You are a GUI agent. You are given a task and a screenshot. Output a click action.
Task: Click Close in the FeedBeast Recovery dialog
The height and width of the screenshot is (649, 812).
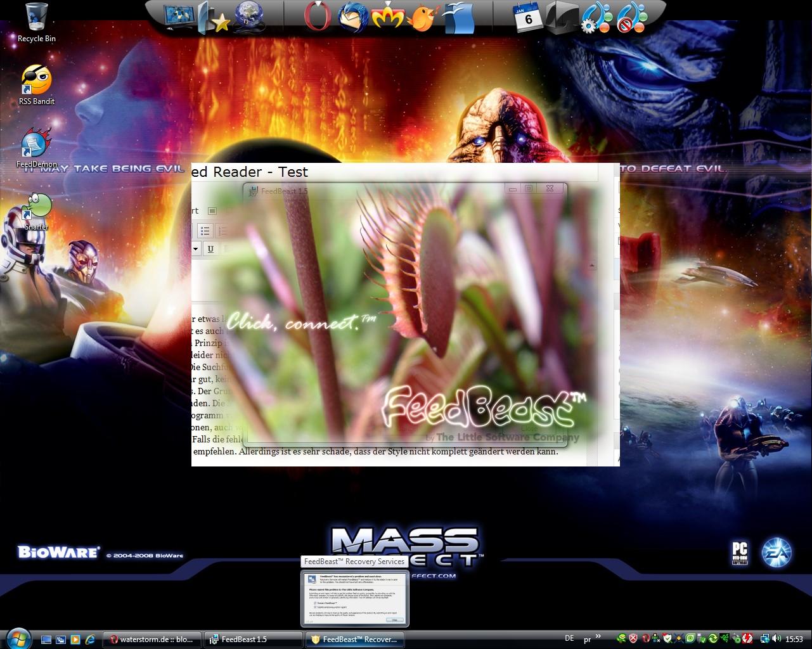coord(395,620)
